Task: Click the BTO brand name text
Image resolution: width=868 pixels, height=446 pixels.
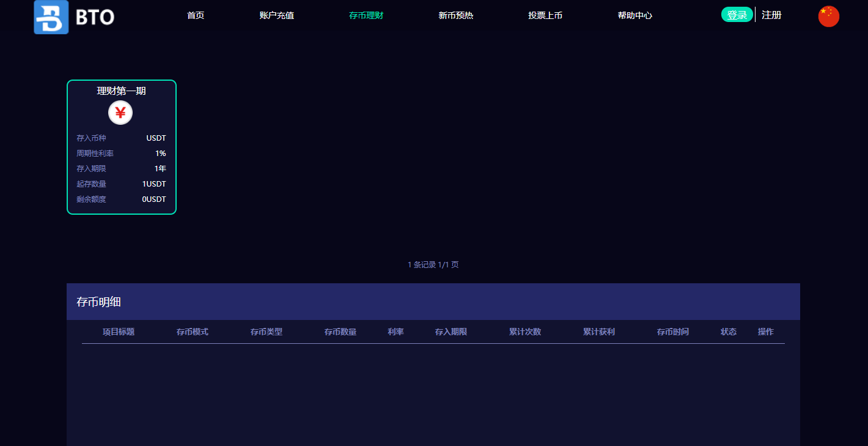Action: click(95, 17)
